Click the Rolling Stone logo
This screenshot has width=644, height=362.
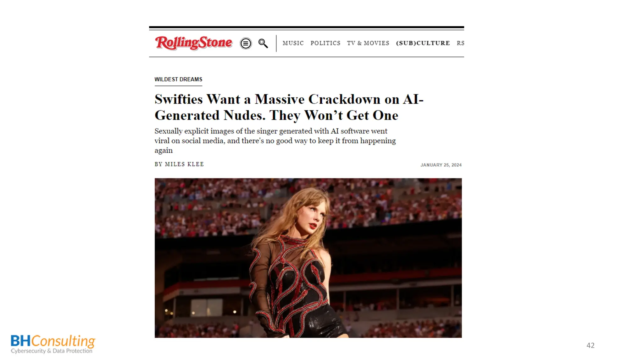(x=193, y=43)
